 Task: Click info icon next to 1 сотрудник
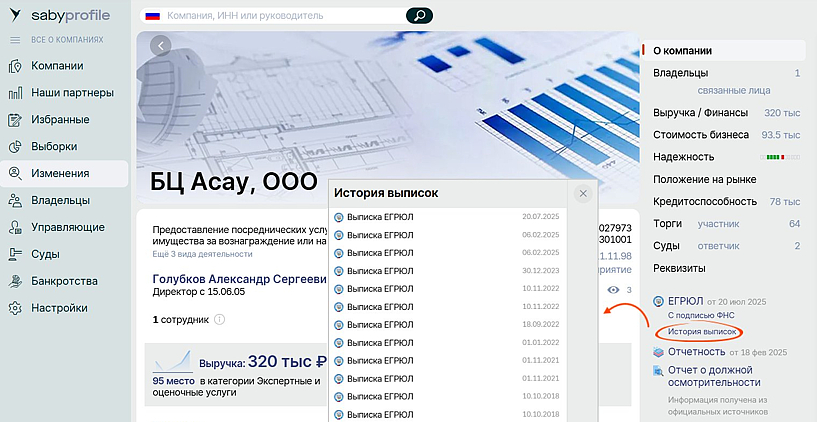click(219, 320)
